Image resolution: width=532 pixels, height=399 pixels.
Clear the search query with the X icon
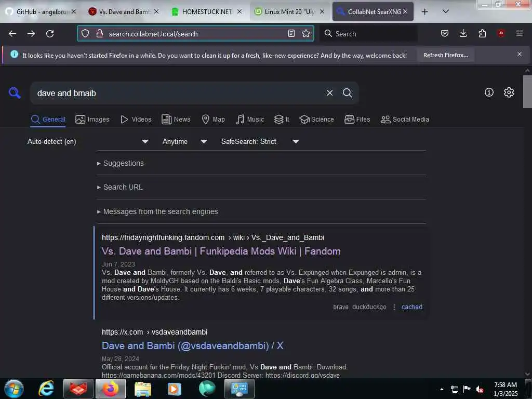(x=329, y=92)
